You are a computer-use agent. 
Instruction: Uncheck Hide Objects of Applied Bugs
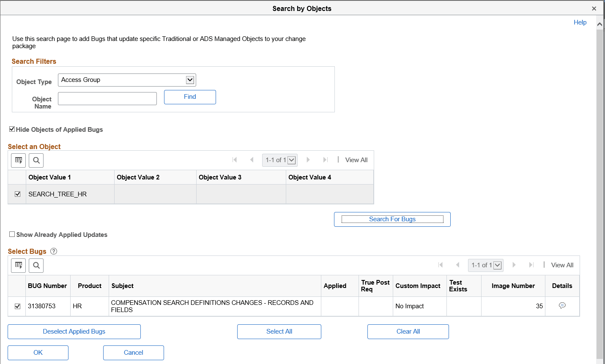coord(12,129)
